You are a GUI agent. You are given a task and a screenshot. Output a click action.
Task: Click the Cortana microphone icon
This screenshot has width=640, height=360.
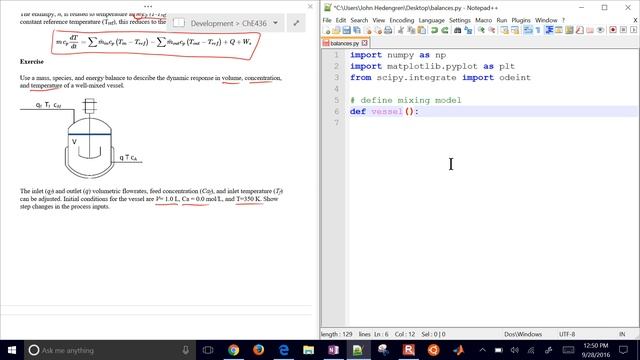(185, 350)
